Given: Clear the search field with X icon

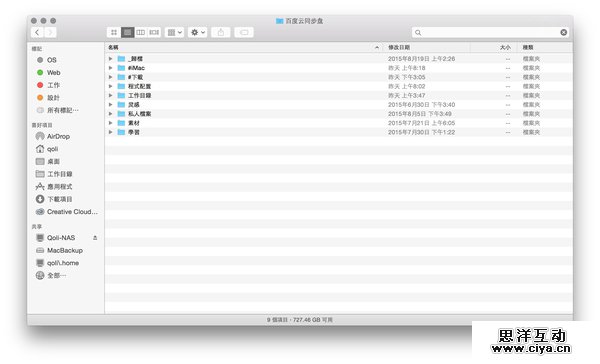Looking at the screenshot, I should [564, 33].
